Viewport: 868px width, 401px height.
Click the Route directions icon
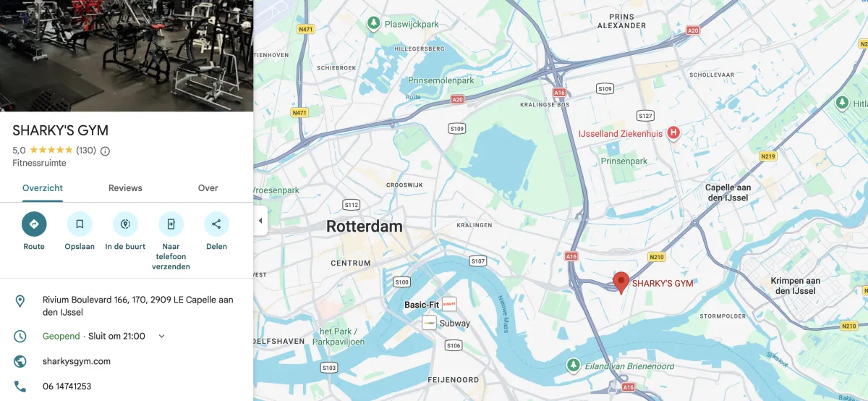[34, 224]
